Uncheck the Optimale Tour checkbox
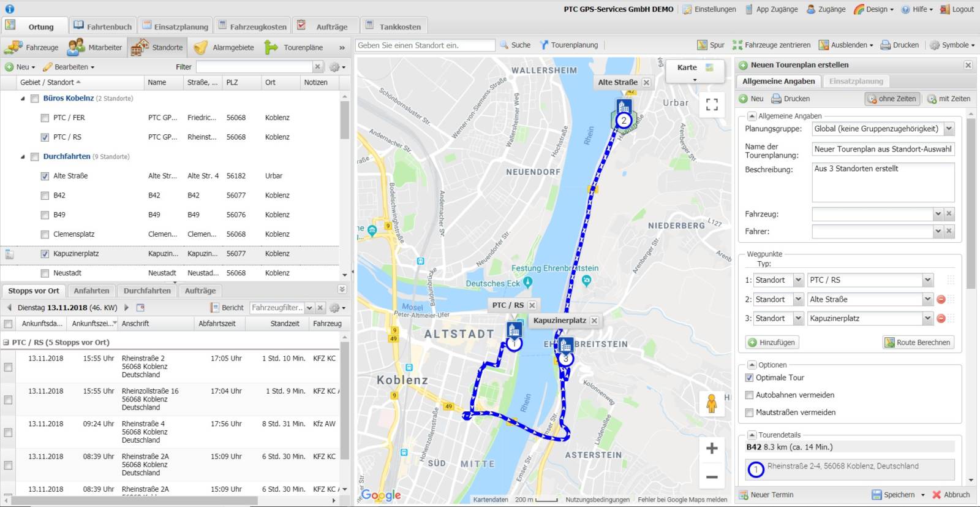 (x=749, y=378)
